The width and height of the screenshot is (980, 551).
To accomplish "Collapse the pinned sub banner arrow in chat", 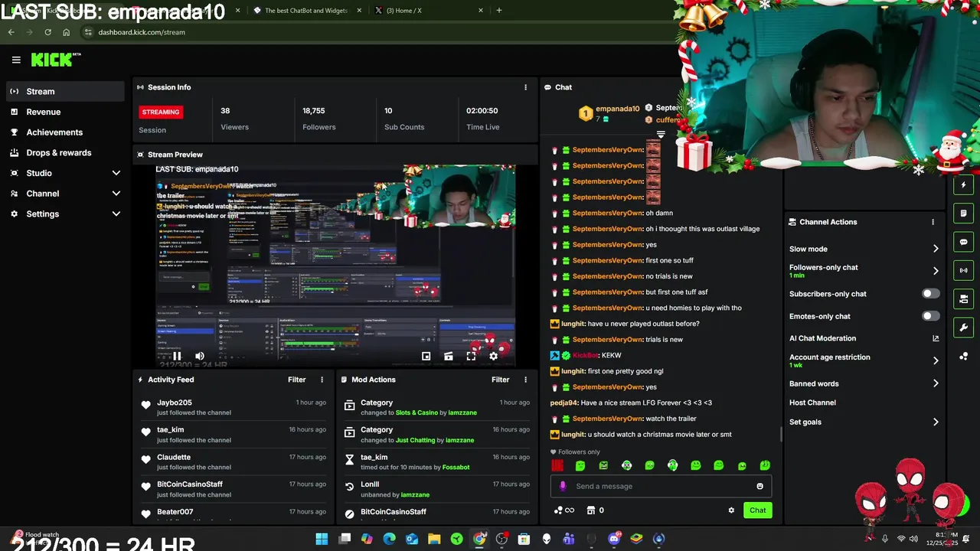I will point(661,135).
